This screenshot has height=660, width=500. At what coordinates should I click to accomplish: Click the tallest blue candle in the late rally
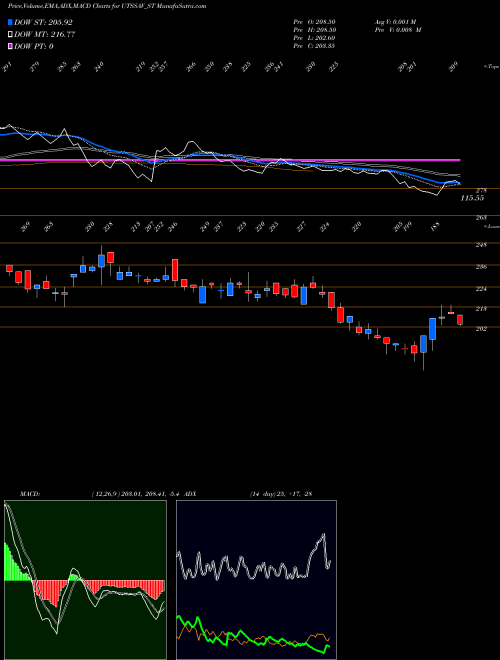pos(432,329)
